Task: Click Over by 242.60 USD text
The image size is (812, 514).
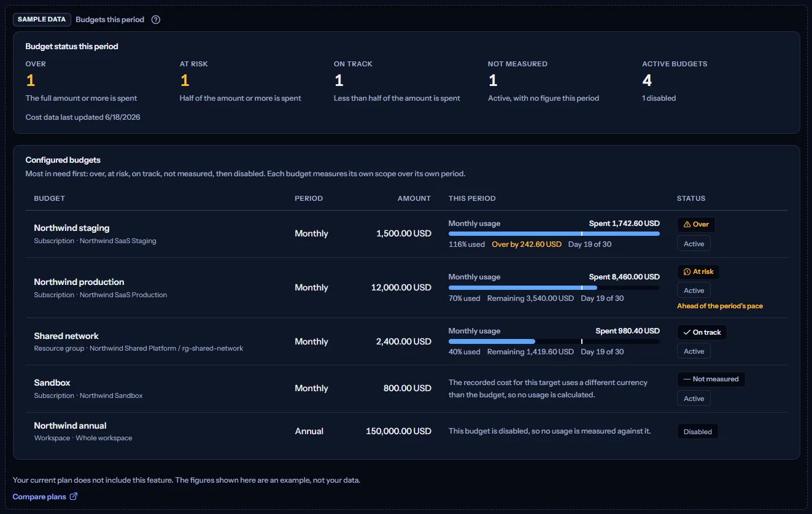Action: click(527, 244)
